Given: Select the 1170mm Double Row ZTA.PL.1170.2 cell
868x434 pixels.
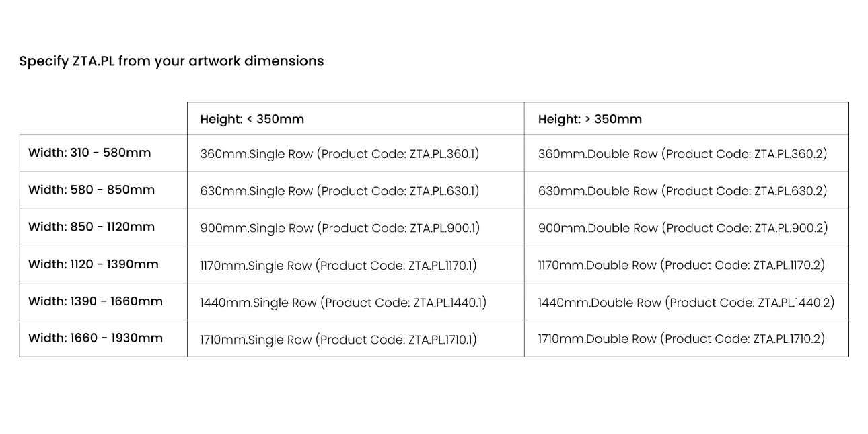Looking at the screenshot, I should pos(681,265).
